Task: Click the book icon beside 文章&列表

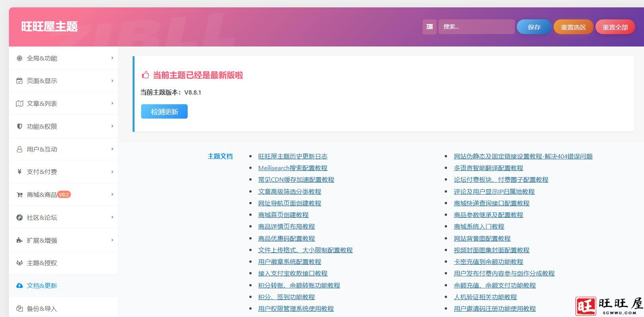Action: tap(19, 103)
